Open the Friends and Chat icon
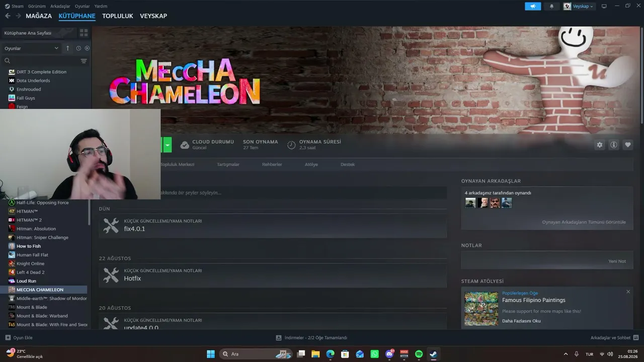The image size is (644, 362). 636,337
